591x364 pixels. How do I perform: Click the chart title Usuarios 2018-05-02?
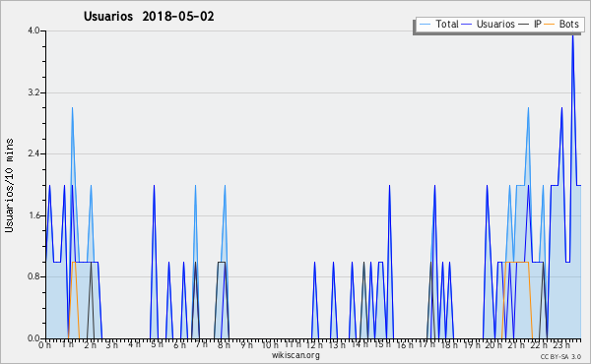point(149,16)
